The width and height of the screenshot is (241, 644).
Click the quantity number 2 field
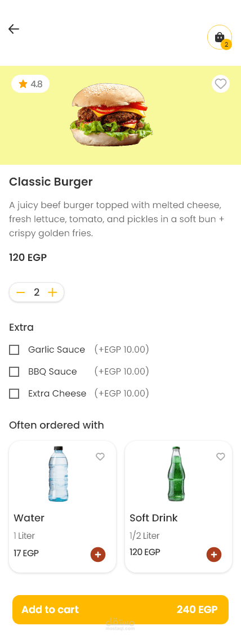(x=37, y=292)
